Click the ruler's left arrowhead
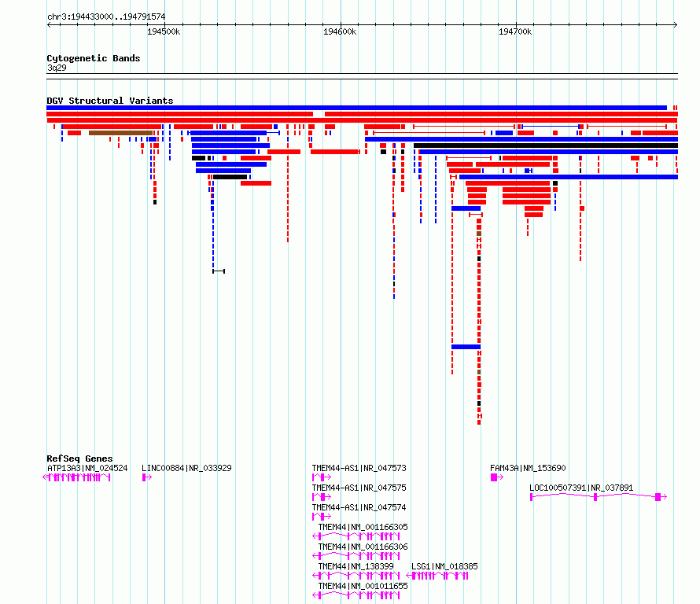The width and height of the screenshot is (700, 604). (x=49, y=25)
